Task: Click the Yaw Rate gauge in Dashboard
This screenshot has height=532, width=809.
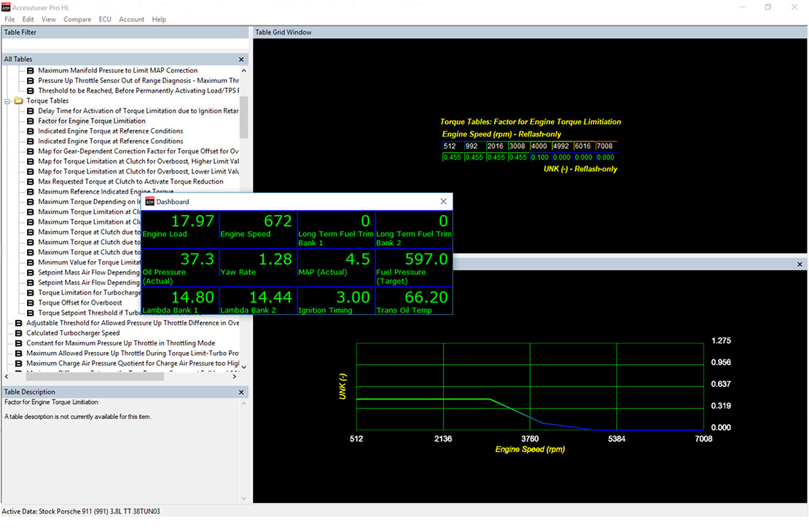Action: pyautogui.click(x=258, y=267)
